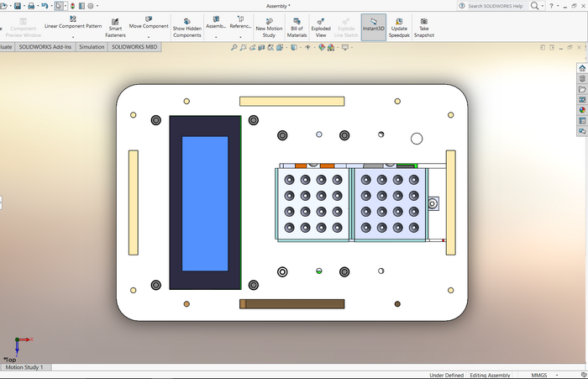Create an Exploded View
The width and height of the screenshot is (588, 379).
tap(321, 27)
